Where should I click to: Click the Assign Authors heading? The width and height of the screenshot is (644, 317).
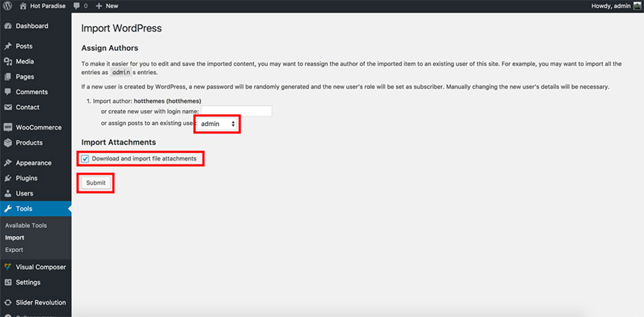(x=109, y=48)
